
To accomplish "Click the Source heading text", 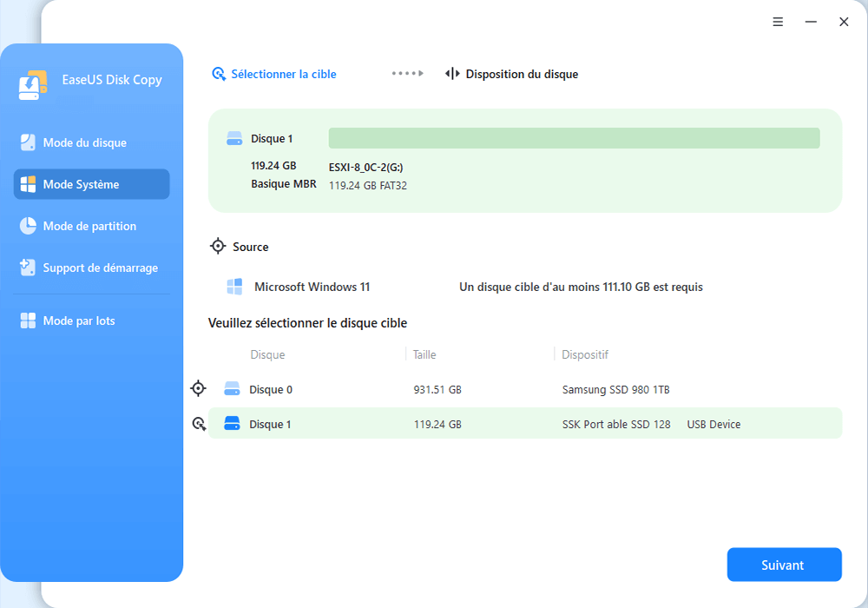I will point(251,247).
